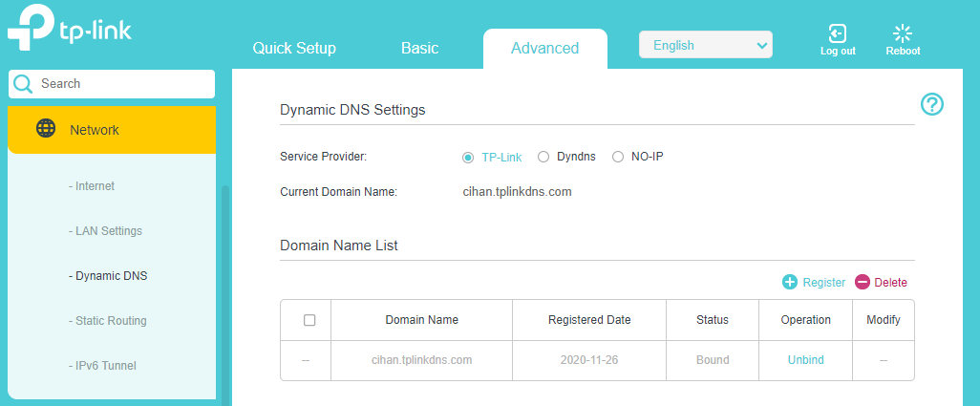
Task: Open LAN Settings in the sidebar
Action: click(105, 231)
